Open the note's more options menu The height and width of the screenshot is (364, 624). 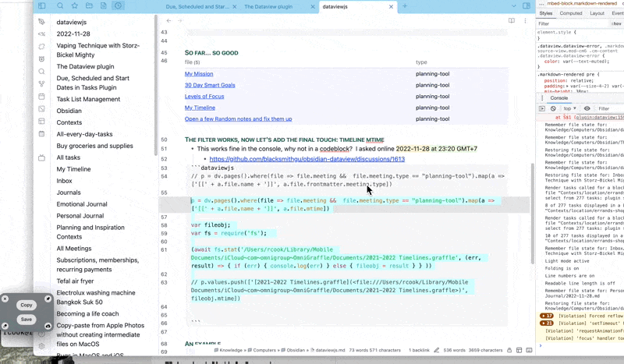click(x=525, y=21)
